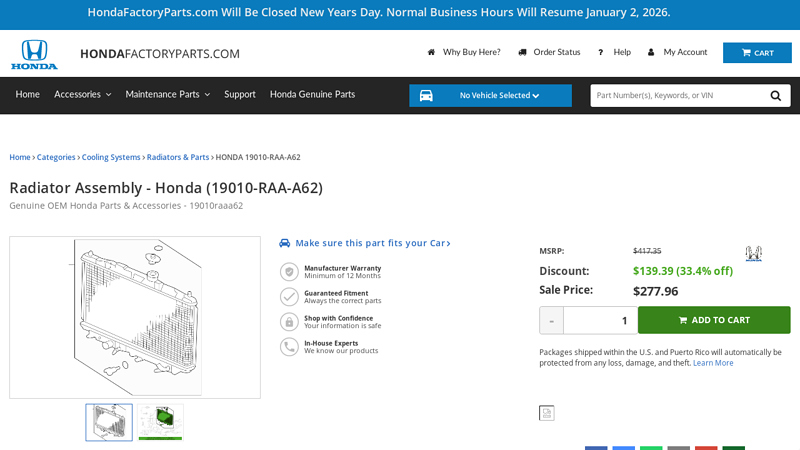800x450 pixels.
Task: Click the In-House Experts phone icon
Action: click(289, 346)
